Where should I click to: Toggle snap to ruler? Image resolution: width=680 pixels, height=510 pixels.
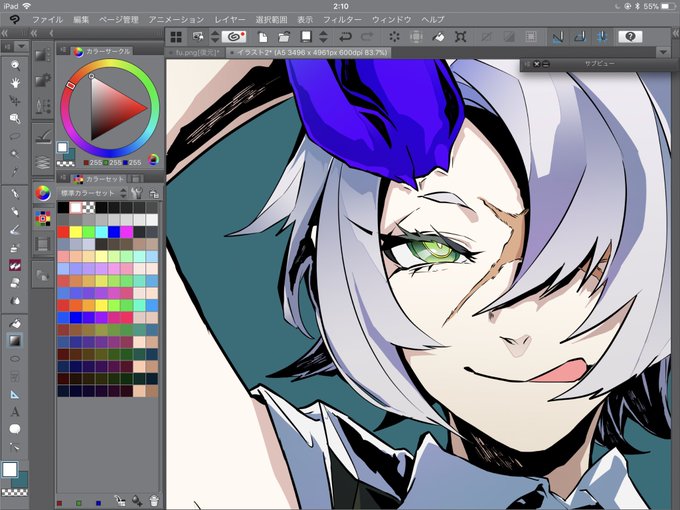pos(558,37)
